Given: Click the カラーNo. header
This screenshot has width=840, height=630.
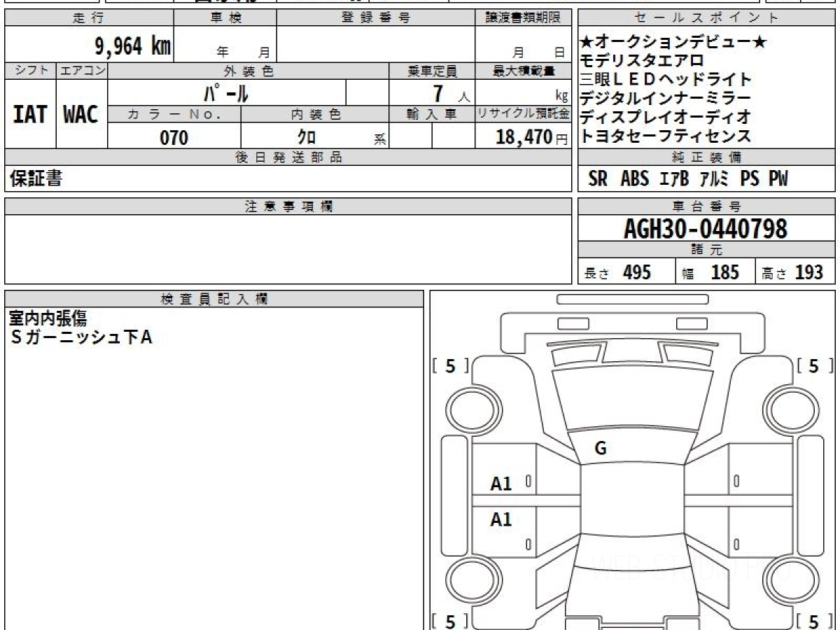Looking at the screenshot, I should pyautogui.click(x=174, y=114).
